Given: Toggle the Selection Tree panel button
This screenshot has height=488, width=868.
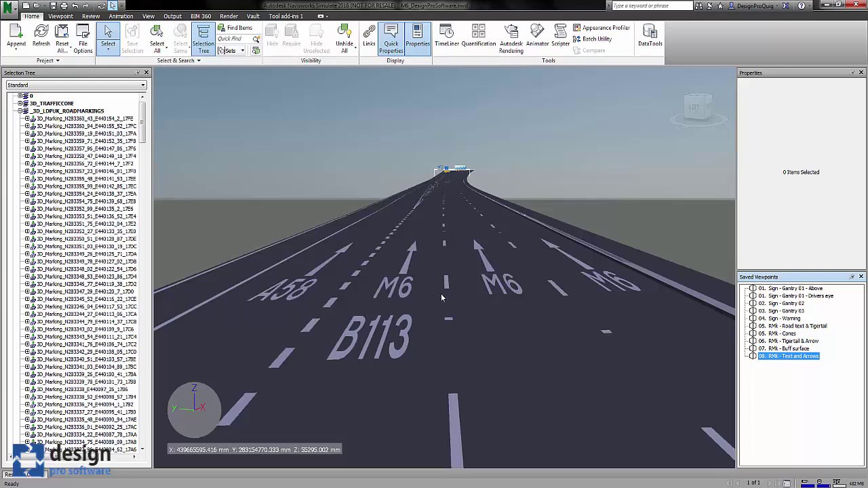Looking at the screenshot, I should [203, 39].
